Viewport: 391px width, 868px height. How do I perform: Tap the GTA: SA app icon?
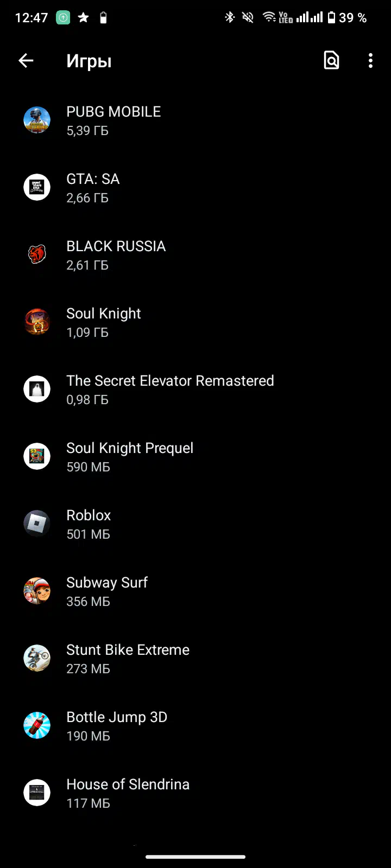coord(37,187)
